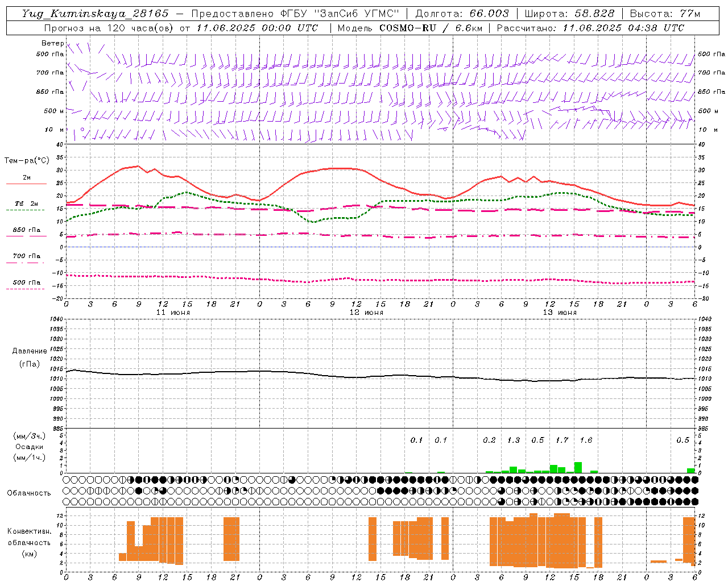Click the Осадки precipitation label

(29, 447)
